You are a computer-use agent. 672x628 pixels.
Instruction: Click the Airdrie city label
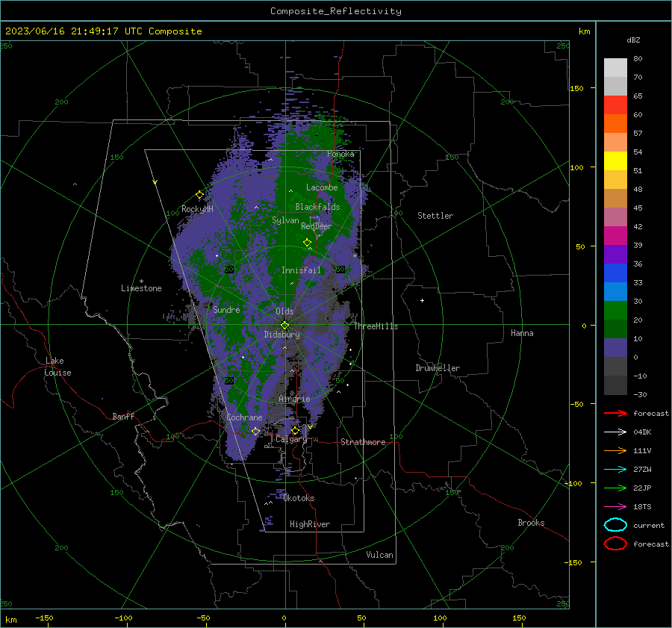[x=294, y=399]
